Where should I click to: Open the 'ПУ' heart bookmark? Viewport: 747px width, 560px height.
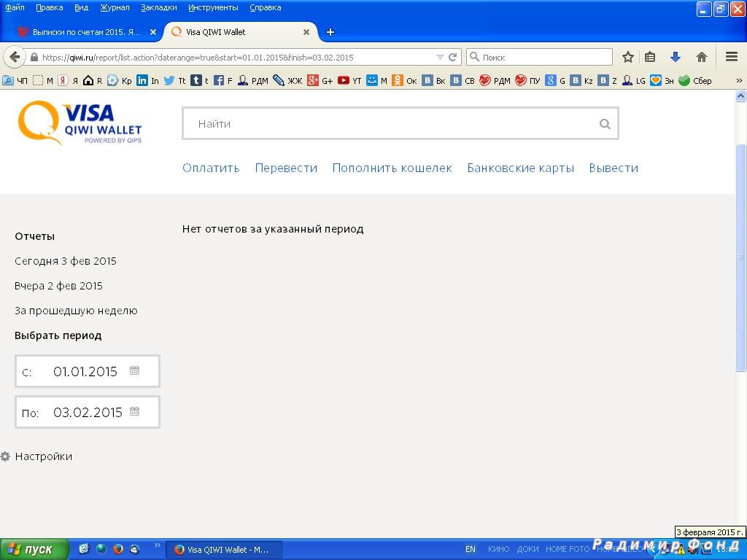point(528,80)
